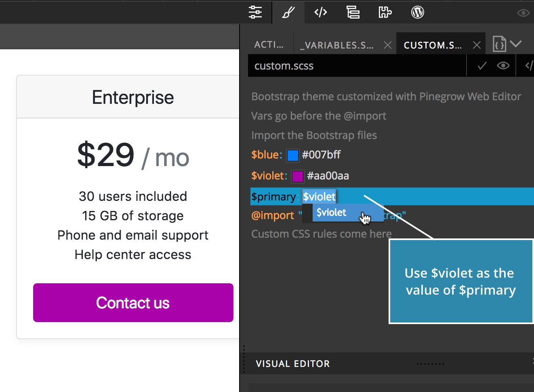Click the VISUAL EDITOR panel header
The height and width of the screenshot is (392, 534).
point(293,364)
